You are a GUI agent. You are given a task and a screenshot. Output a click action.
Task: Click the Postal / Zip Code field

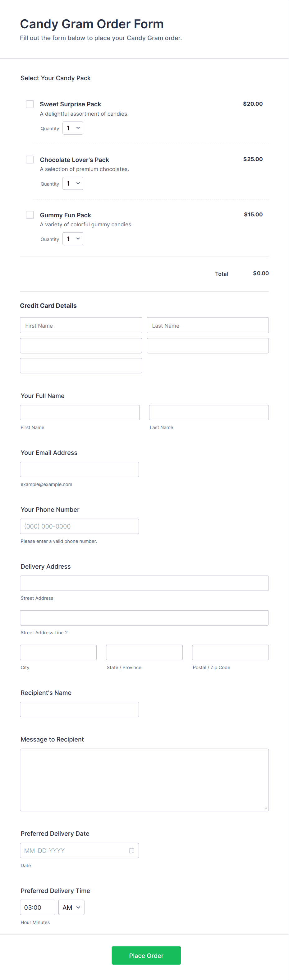click(231, 652)
